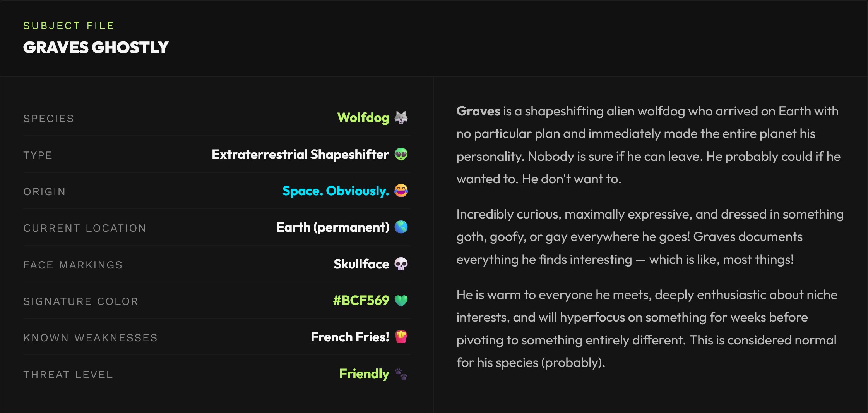Screen dimensions: 868x413
Task: Click the green Friendly threat level text
Action: click(x=364, y=374)
